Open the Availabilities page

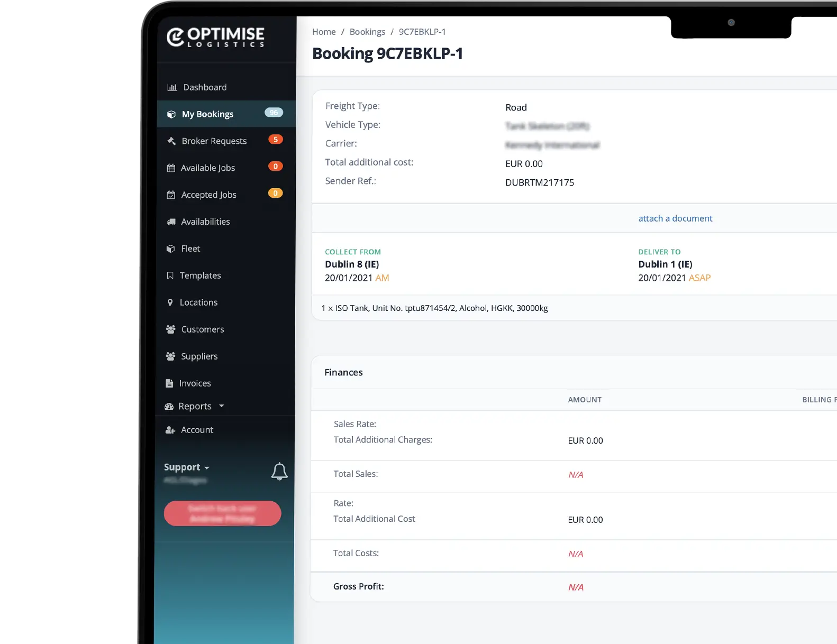tap(226, 222)
